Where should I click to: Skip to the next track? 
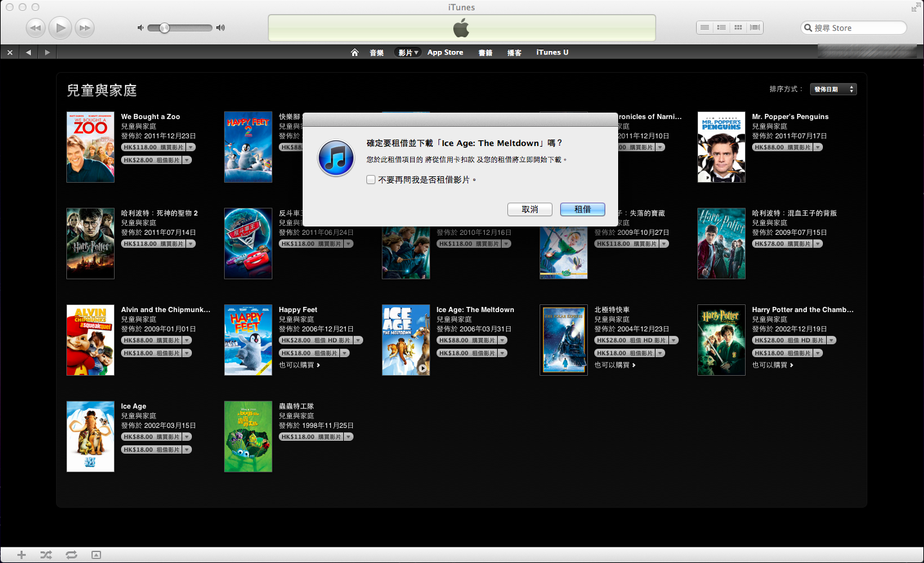[x=84, y=28]
